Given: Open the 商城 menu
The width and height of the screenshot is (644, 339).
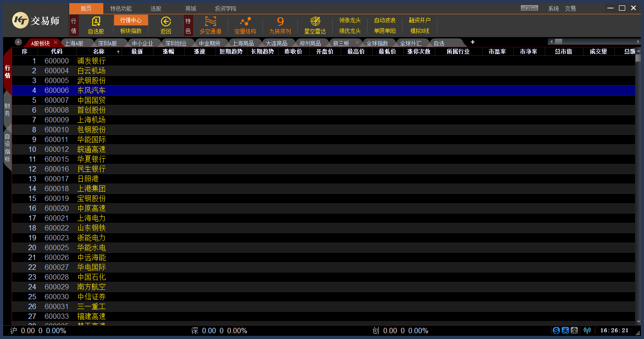Looking at the screenshot, I should [x=191, y=8].
